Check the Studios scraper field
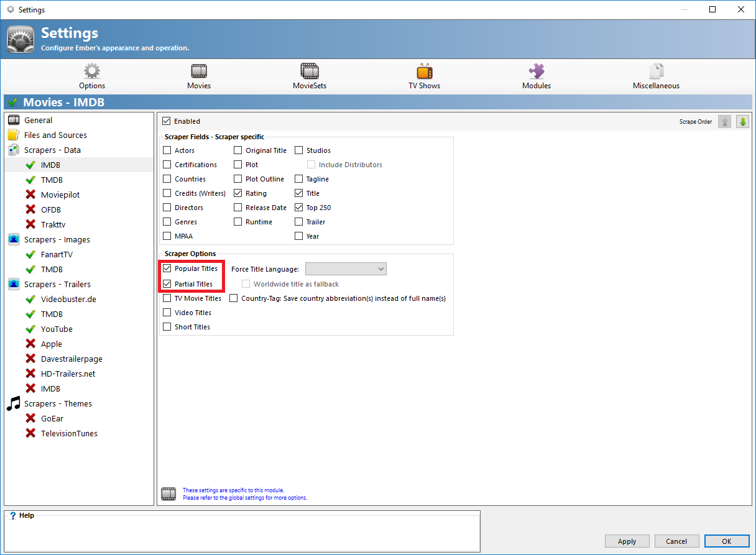Screen dimensions: 756x555 tap(298, 150)
